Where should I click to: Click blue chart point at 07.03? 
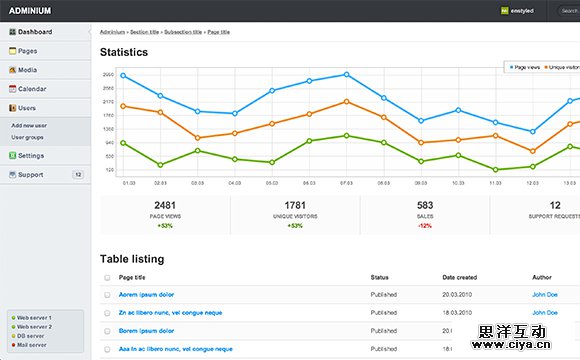(x=346, y=75)
